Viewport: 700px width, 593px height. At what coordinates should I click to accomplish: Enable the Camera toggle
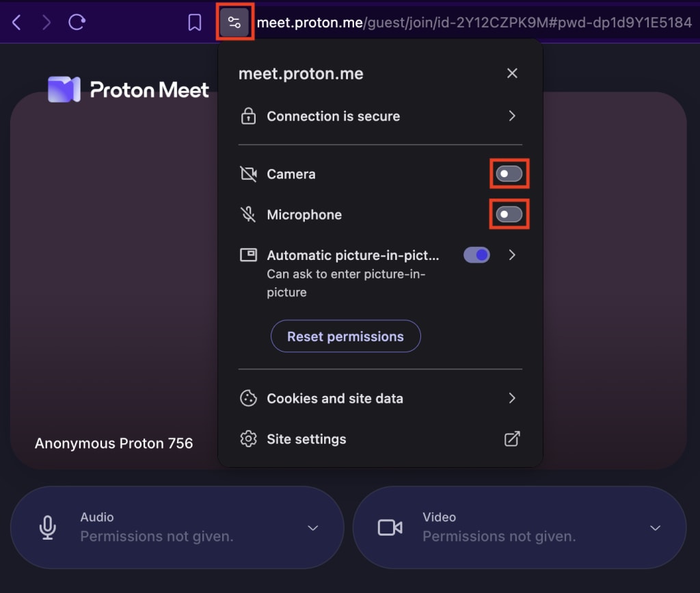(509, 174)
